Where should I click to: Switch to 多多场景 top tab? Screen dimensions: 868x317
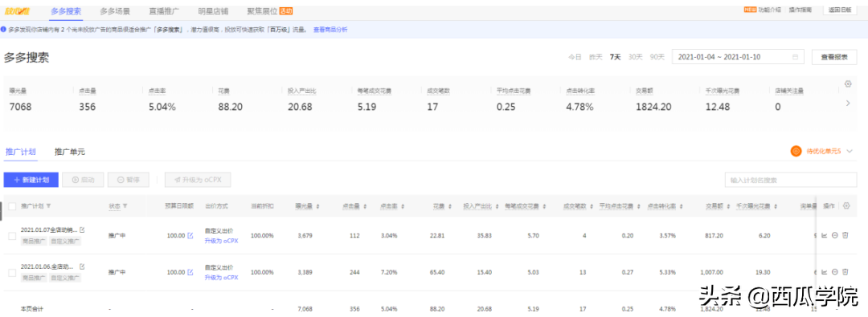(115, 11)
